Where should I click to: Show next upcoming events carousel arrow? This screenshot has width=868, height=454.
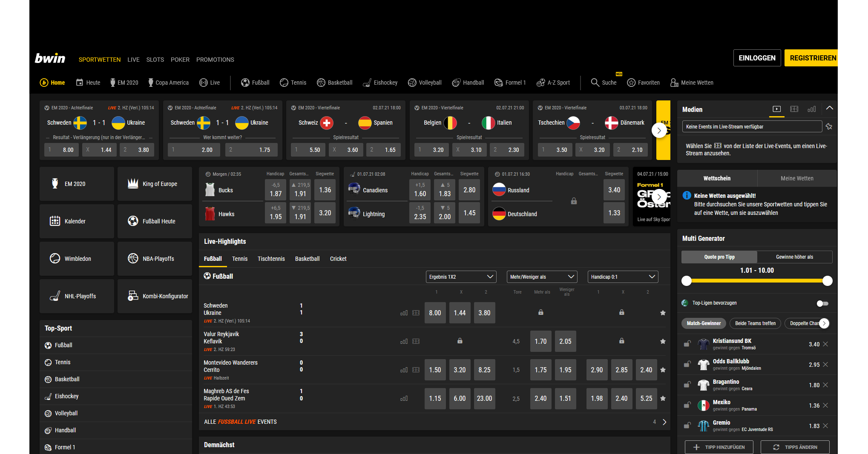(659, 197)
